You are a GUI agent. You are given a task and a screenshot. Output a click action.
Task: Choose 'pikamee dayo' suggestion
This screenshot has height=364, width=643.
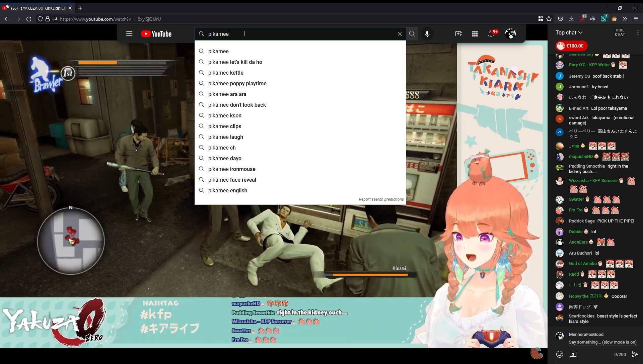tap(300, 158)
